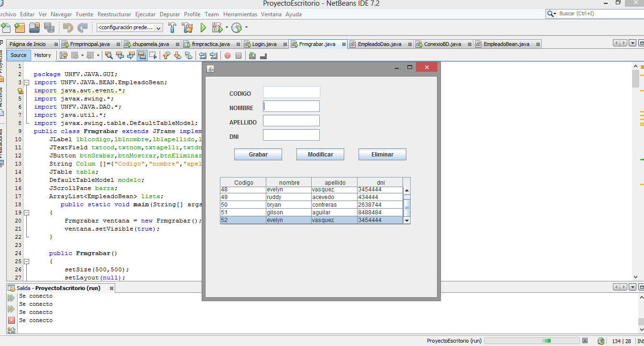Go to next bookmark icon
This screenshot has height=346, width=644.
coord(177,56)
